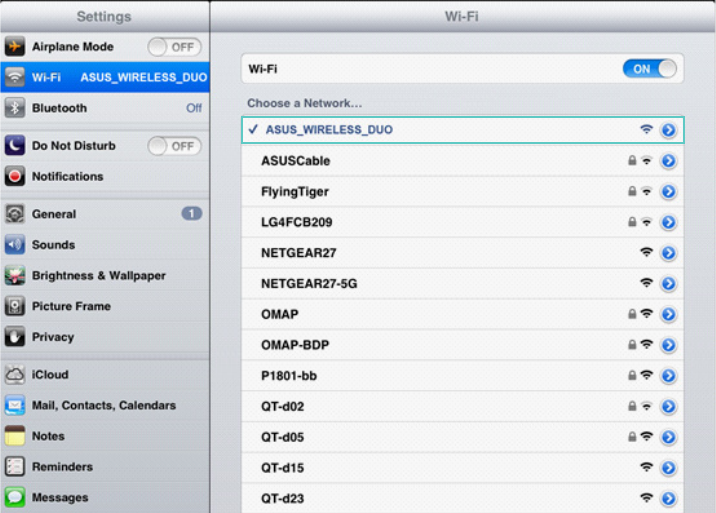The image size is (716, 513).
Task: Click the Mail envelope icon
Action: (x=15, y=405)
